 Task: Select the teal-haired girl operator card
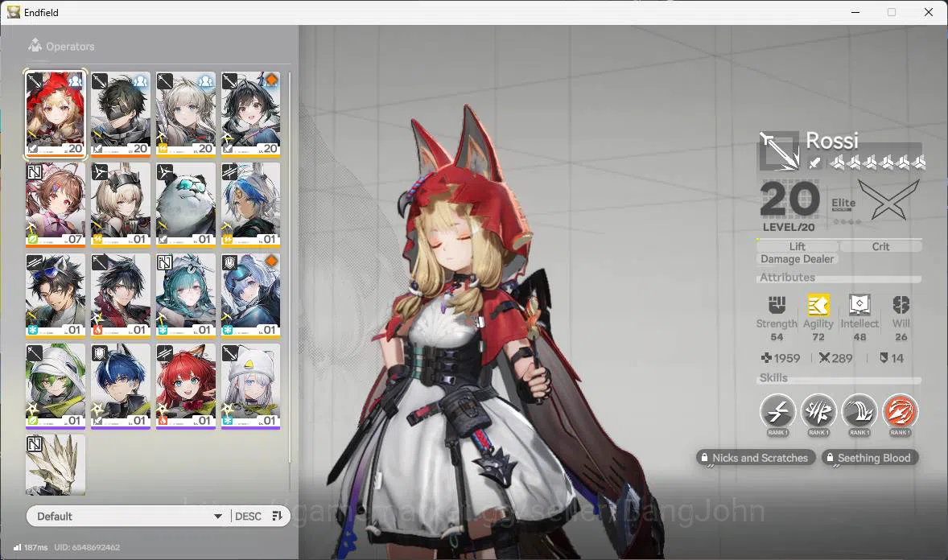(x=186, y=296)
